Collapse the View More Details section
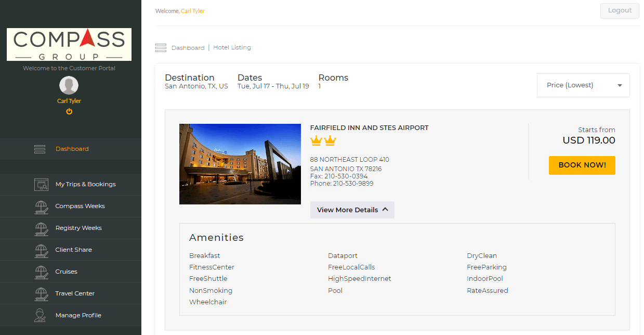The image size is (644, 335). [x=352, y=210]
